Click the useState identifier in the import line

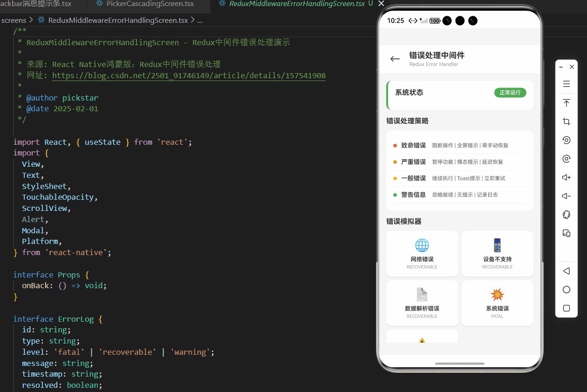coord(102,142)
